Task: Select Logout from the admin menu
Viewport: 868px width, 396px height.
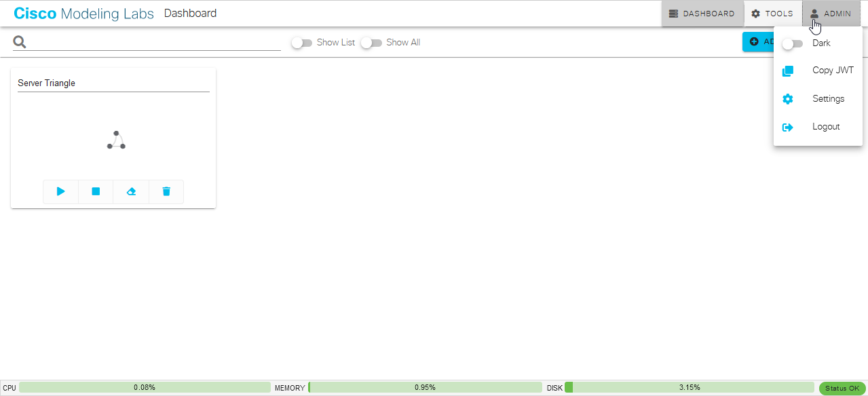Action: (x=825, y=127)
